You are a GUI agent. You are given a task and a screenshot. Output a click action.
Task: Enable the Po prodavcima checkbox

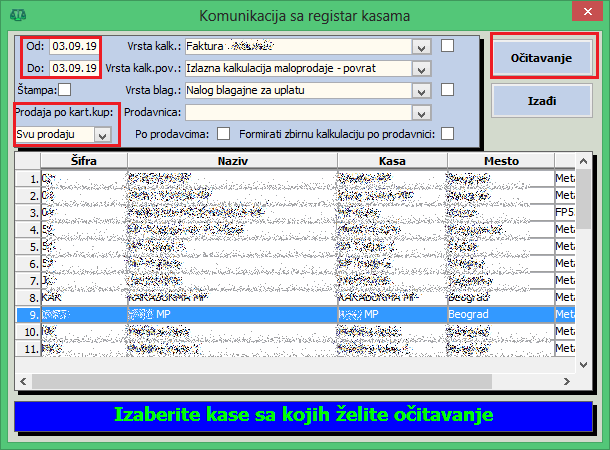coord(224,133)
